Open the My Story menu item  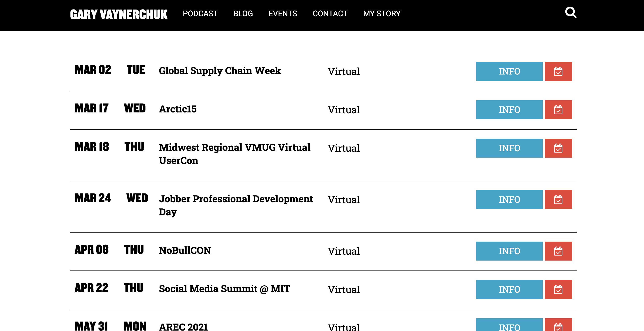[x=382, y=14]
